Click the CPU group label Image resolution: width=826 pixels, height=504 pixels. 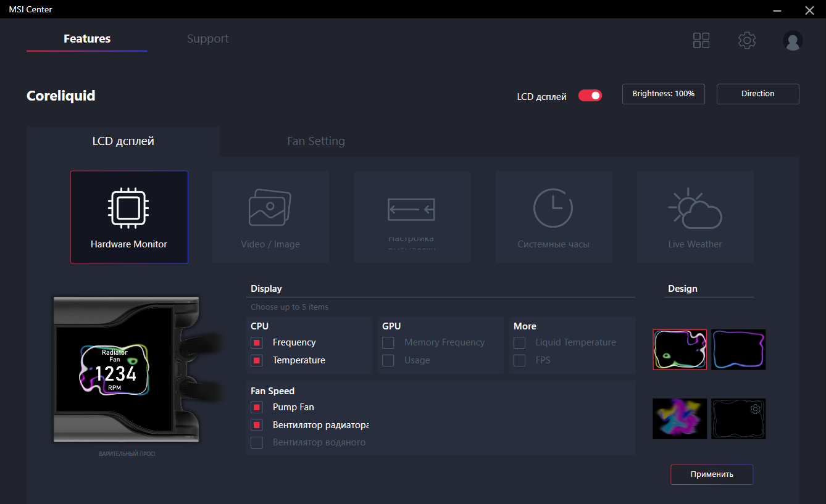tap(260, 326)
